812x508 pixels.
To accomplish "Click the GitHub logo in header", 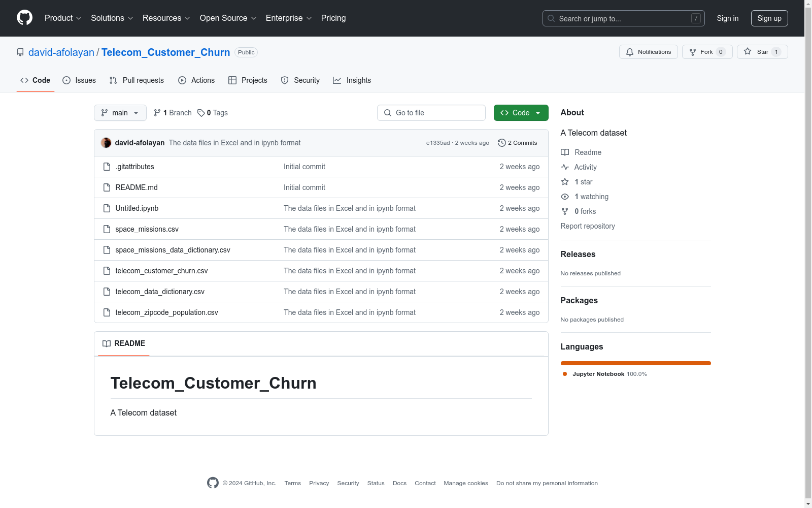I will click(24, 18).
